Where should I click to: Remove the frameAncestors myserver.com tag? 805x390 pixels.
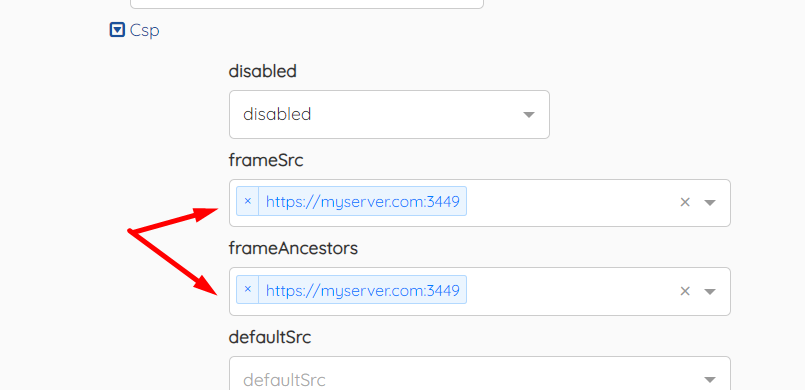pos(247,289)
